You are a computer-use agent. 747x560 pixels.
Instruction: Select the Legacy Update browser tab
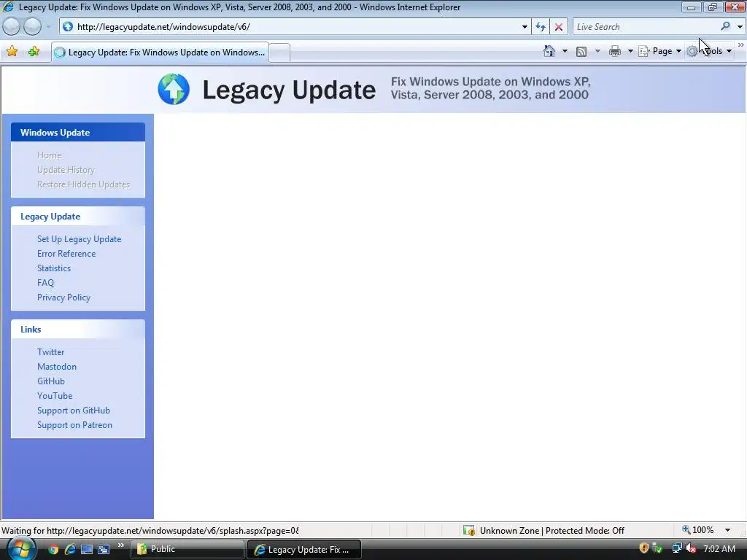coord(160,52)
